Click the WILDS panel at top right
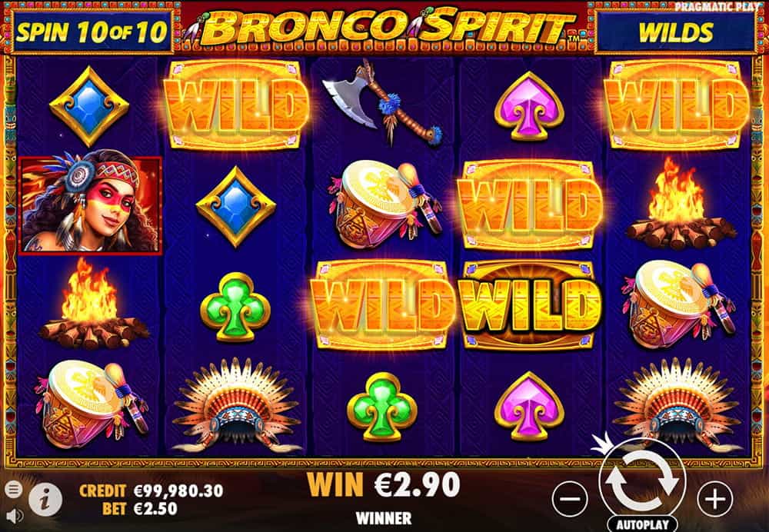769x532 pixels. [x=676, y=32]
